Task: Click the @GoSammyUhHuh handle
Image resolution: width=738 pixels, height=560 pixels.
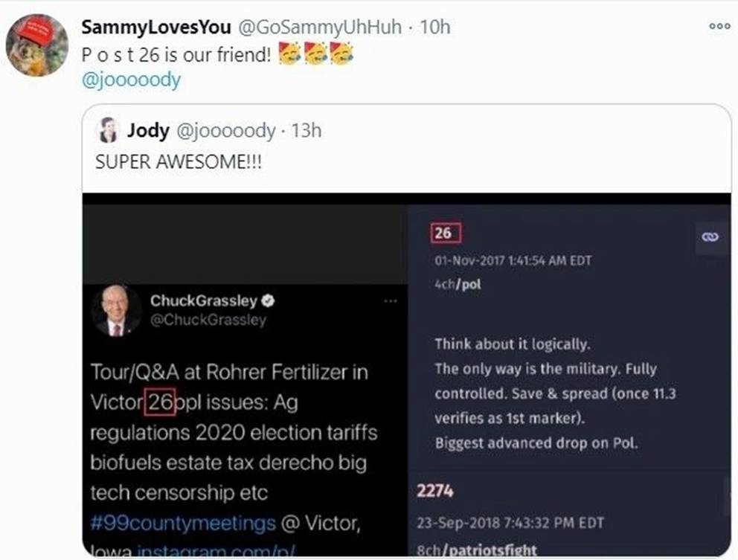Action: click(x=322, y=27)
